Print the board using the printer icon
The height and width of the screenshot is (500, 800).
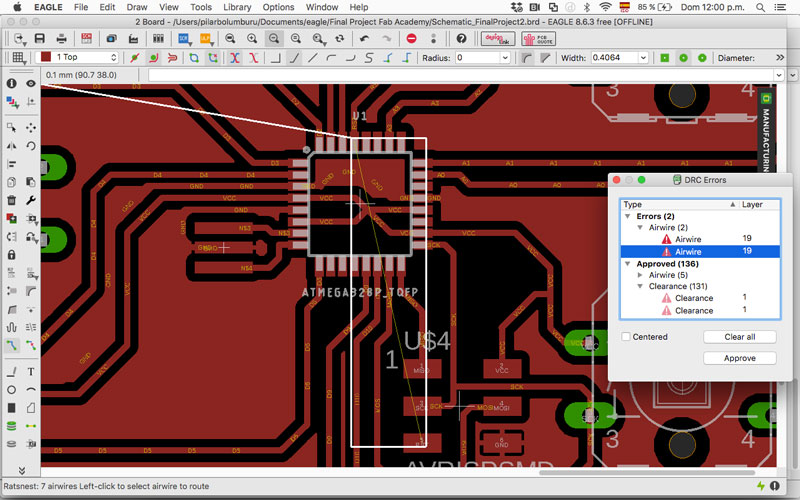[x=62, y=39]
